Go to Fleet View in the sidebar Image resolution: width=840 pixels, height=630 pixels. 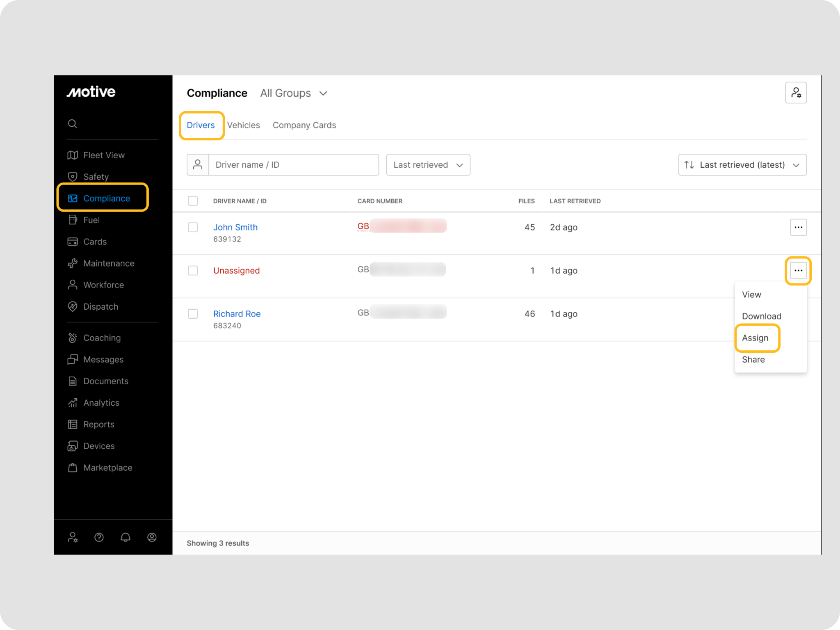coord(103,155)
